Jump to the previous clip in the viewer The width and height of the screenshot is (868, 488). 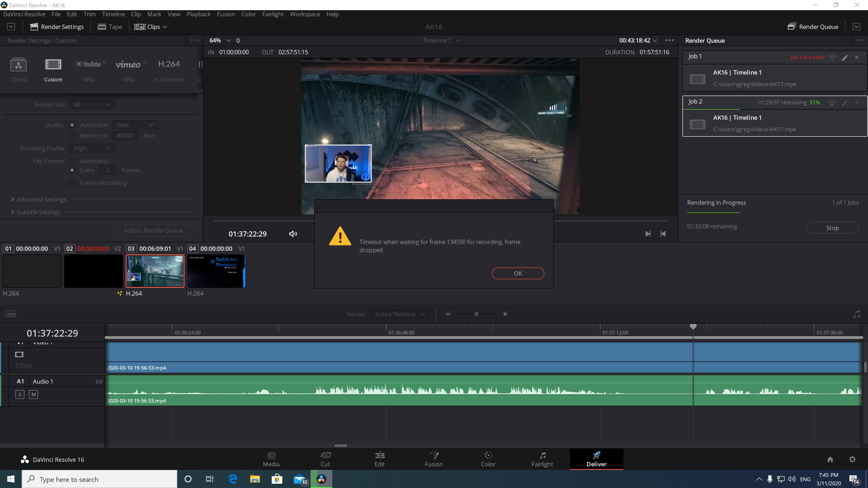coord(663,234)
